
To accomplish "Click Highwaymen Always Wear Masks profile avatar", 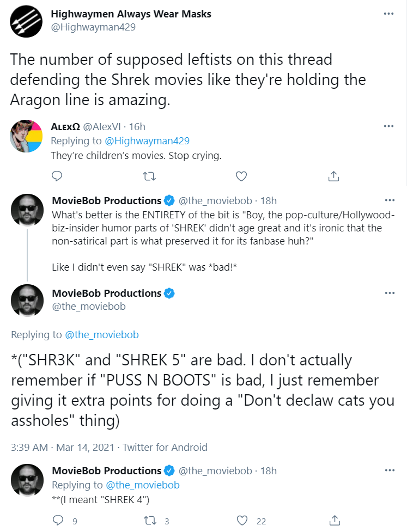I will (26, 21).
